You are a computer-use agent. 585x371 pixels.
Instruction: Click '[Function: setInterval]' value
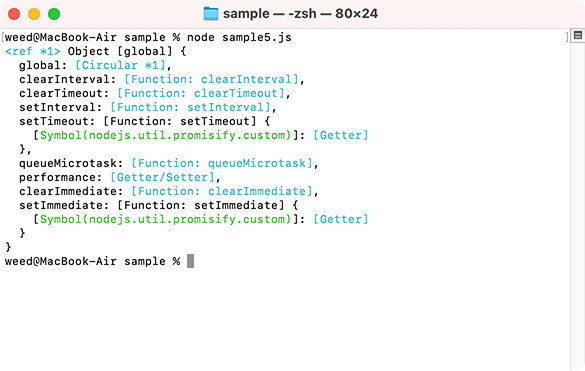[190, 107]
